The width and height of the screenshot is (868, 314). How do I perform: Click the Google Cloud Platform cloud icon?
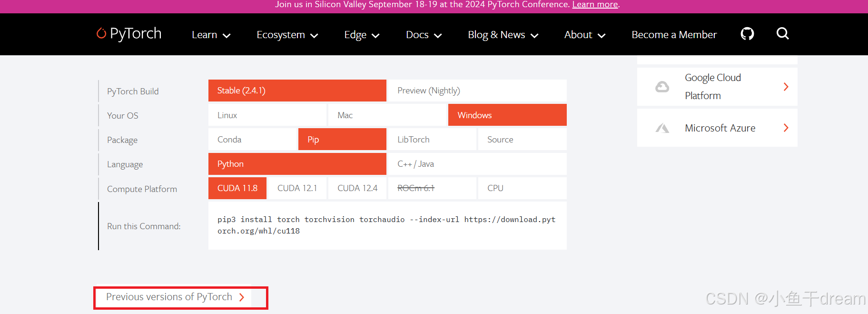coord(662,87)
